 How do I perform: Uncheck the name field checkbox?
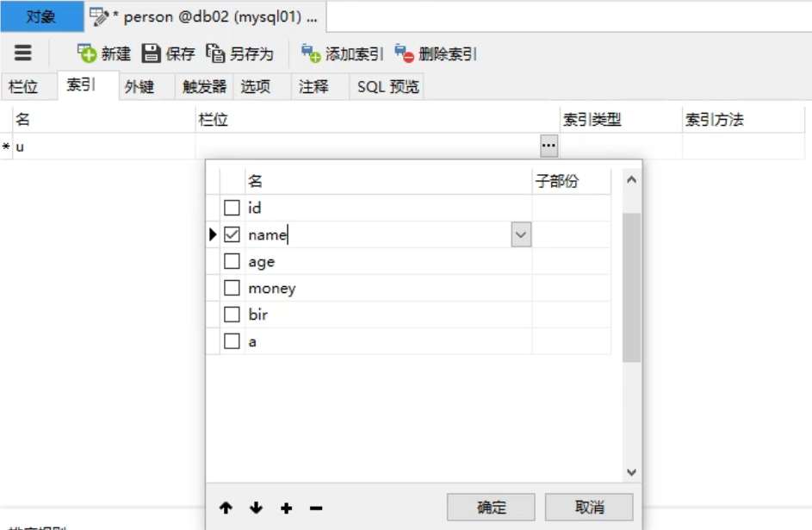tap(231, 234)
